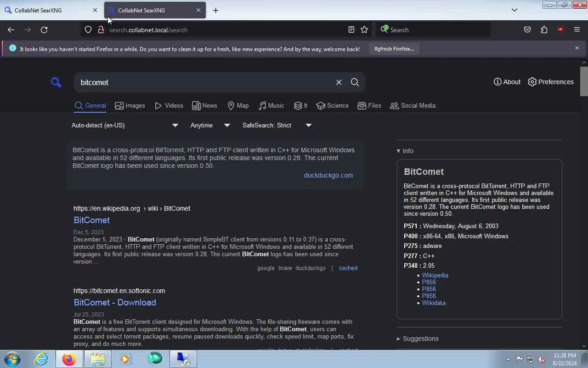Click the Wikipedia link in infobox
The height and width of the screenshot is (368, 588).
435,275
